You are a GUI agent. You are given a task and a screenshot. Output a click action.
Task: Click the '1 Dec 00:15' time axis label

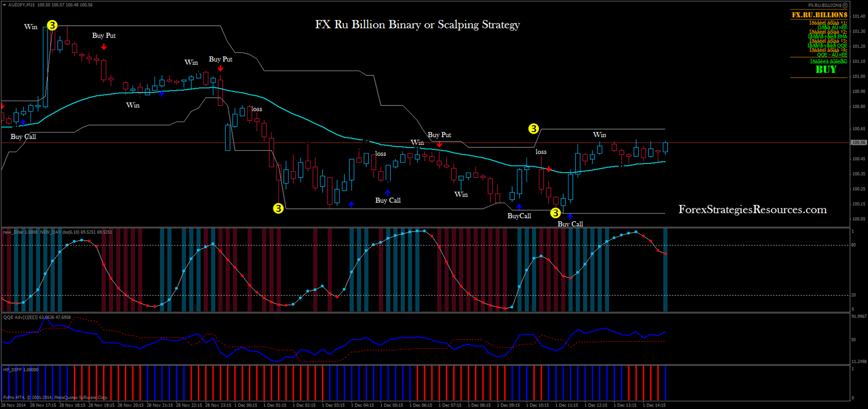(246, 405)
